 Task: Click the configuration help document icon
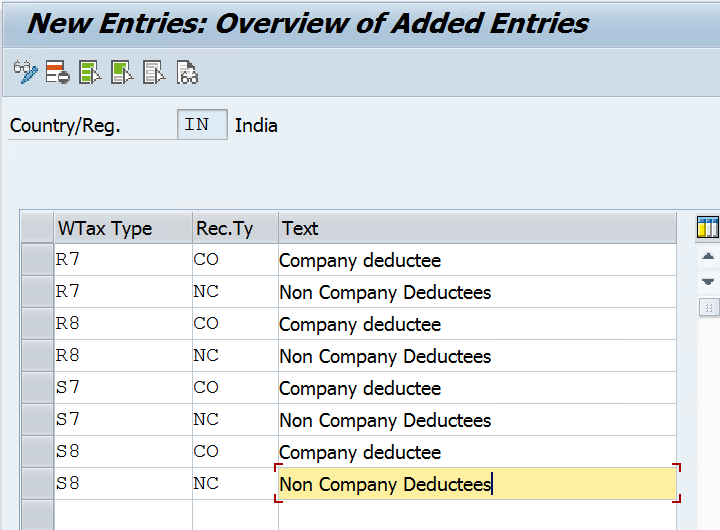[x=187, y=73]
